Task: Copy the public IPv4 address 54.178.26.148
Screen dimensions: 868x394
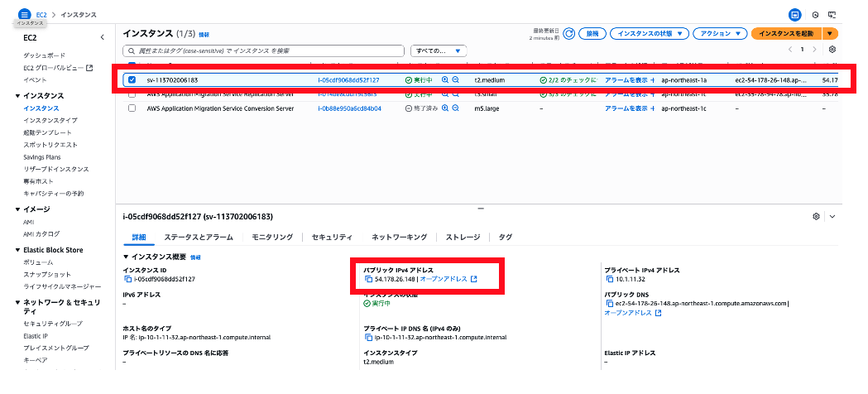Action: [x=369, y=279]
